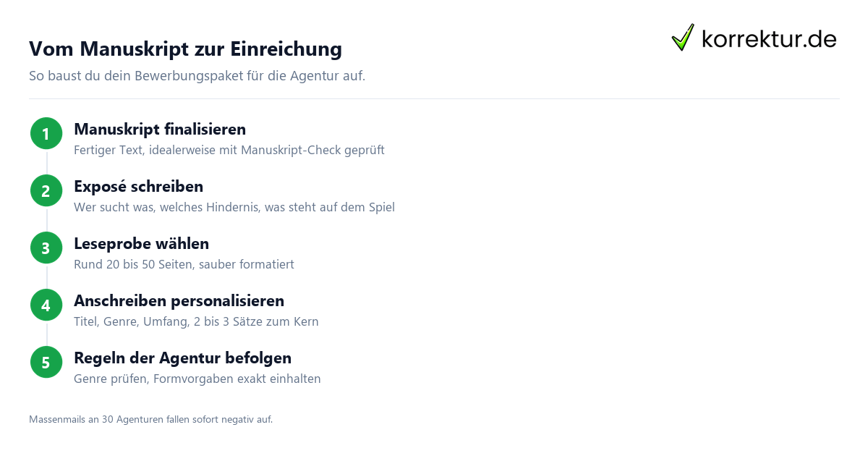The image size is (868, 456).
Task: Click the subtitle about Bewerbungspaket für die Agentur
Action: coord(197,76)
